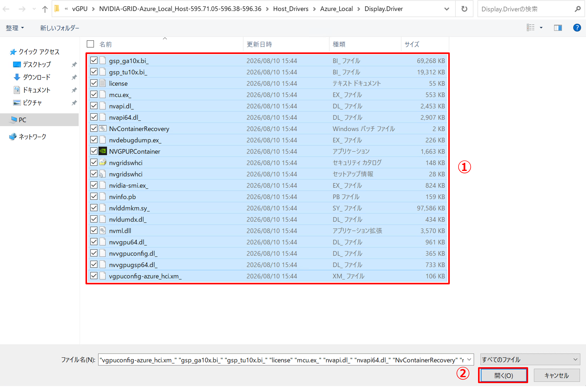Screen dimensions: 586x392
Task: Sort files by 名前 column
Action: [x=105, y=44]
